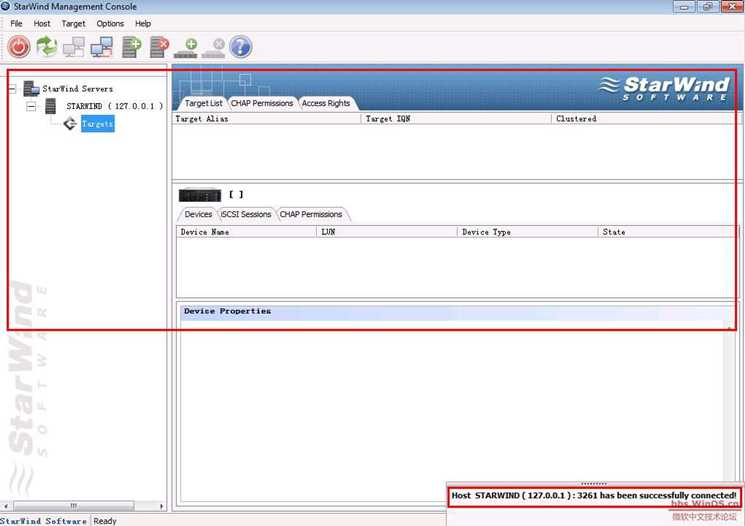The image size is (745, 526).
Task: Click the Remove Host server icon
Action: click(159, 47)
